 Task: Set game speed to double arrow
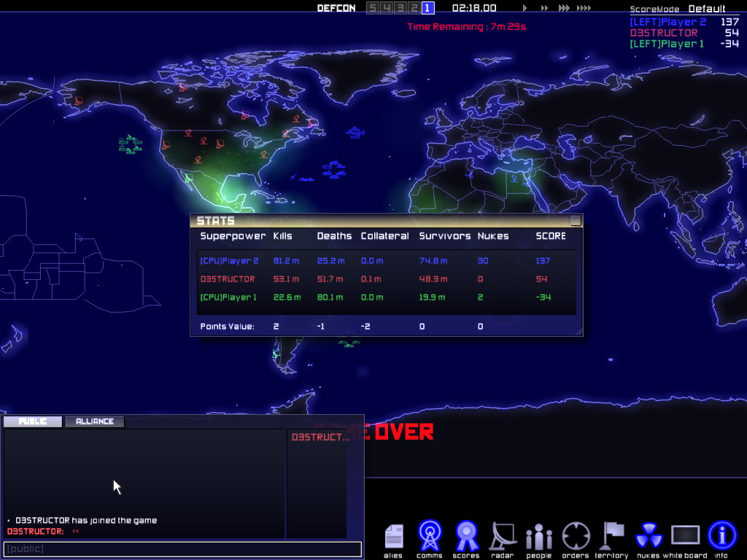pos(544,7)
